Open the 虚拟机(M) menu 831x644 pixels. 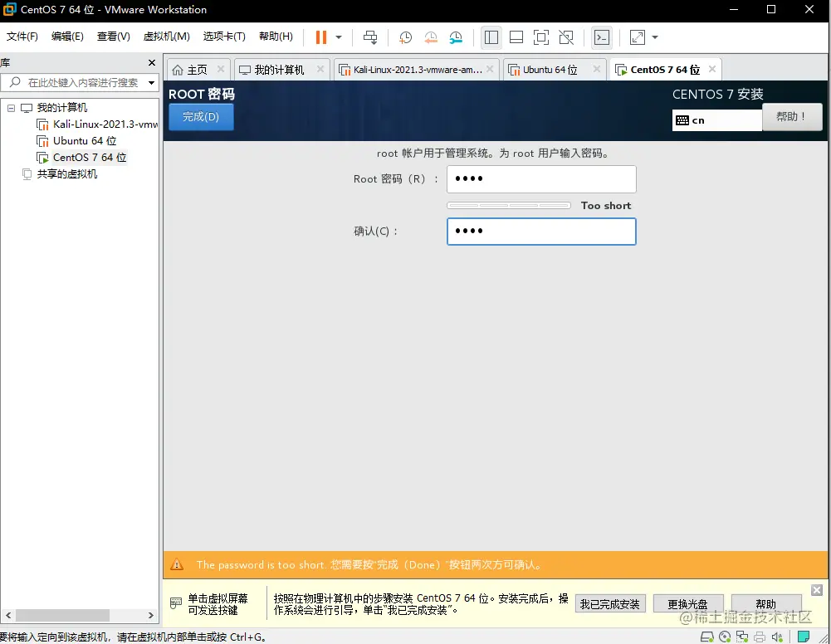point(166,37)
